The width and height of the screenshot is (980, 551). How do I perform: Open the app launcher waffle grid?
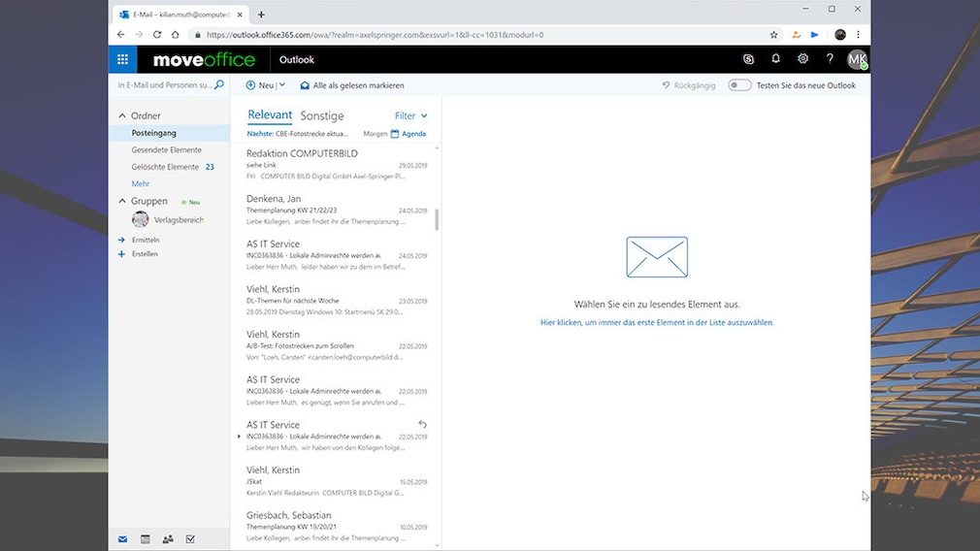[x=122, y=59]
